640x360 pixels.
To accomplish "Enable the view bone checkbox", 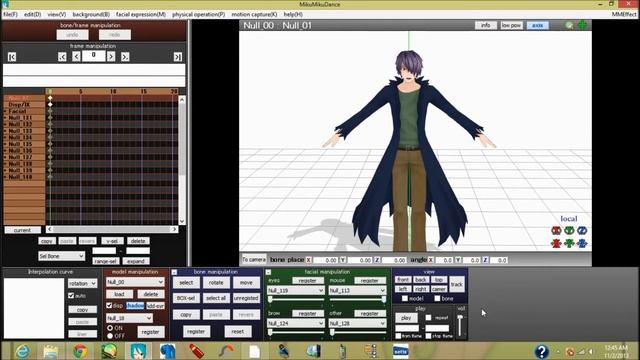I will [x=437, y=299].
